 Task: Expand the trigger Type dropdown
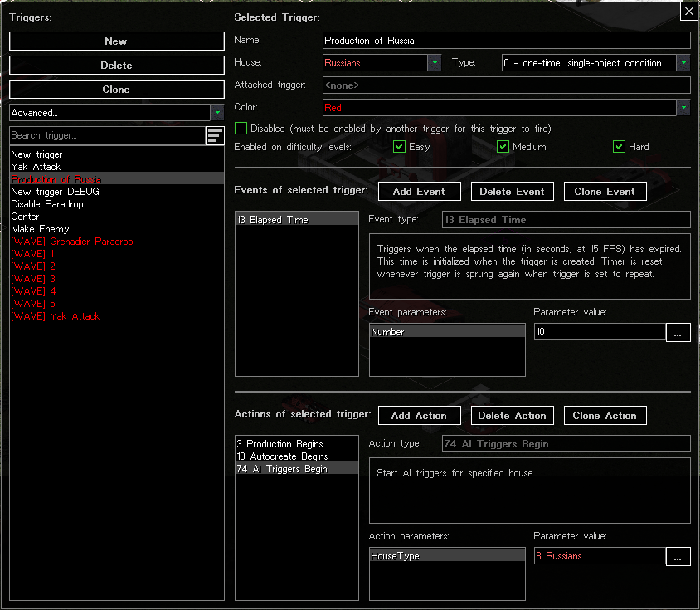click(683, 63)
